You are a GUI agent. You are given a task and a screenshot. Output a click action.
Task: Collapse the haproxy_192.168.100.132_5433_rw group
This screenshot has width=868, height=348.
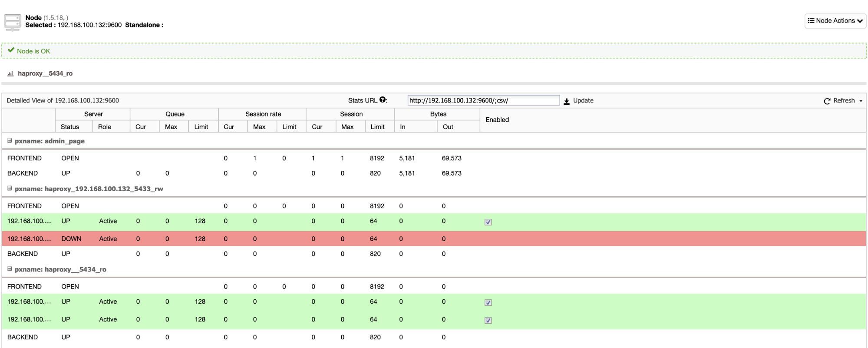point(10,189)
